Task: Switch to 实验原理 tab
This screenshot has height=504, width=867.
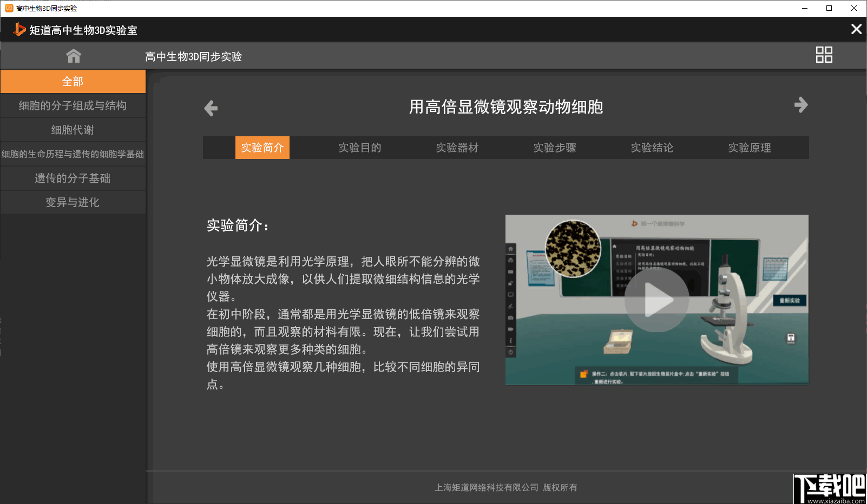Action: (750, 148)
